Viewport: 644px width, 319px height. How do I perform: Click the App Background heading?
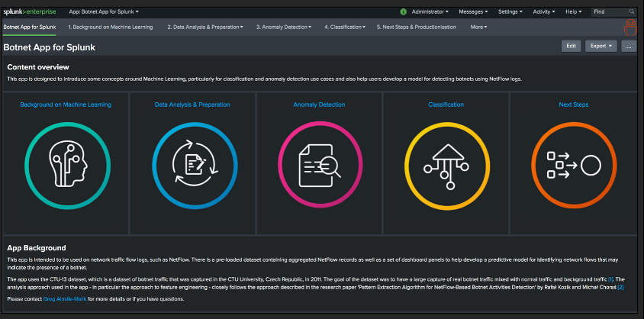[x=37, y=248]
